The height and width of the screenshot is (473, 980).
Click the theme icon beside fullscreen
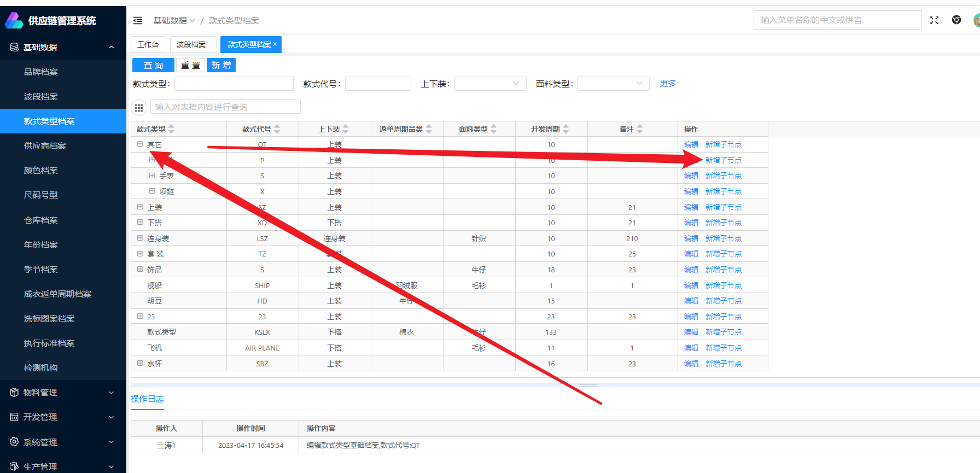click(956, 20)
